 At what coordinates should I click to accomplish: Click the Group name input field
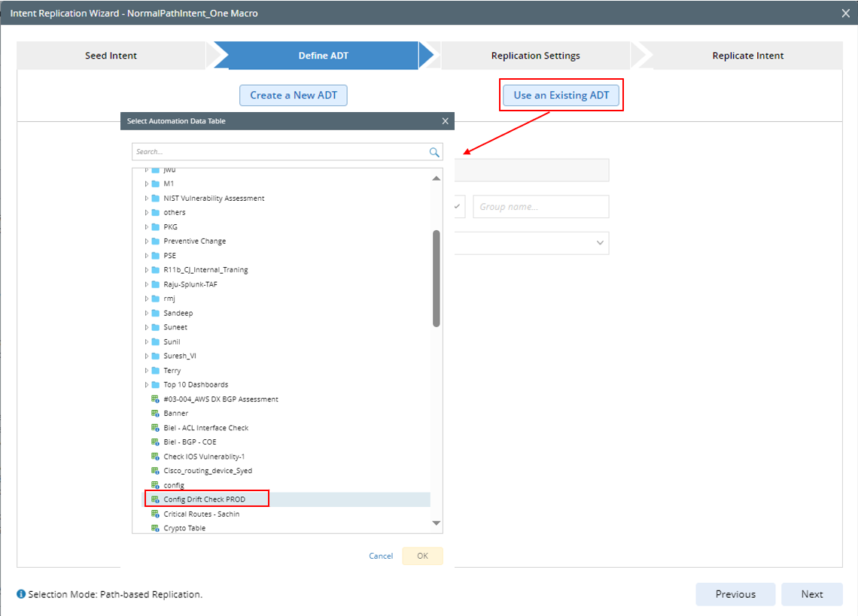(x=540, y=207)
